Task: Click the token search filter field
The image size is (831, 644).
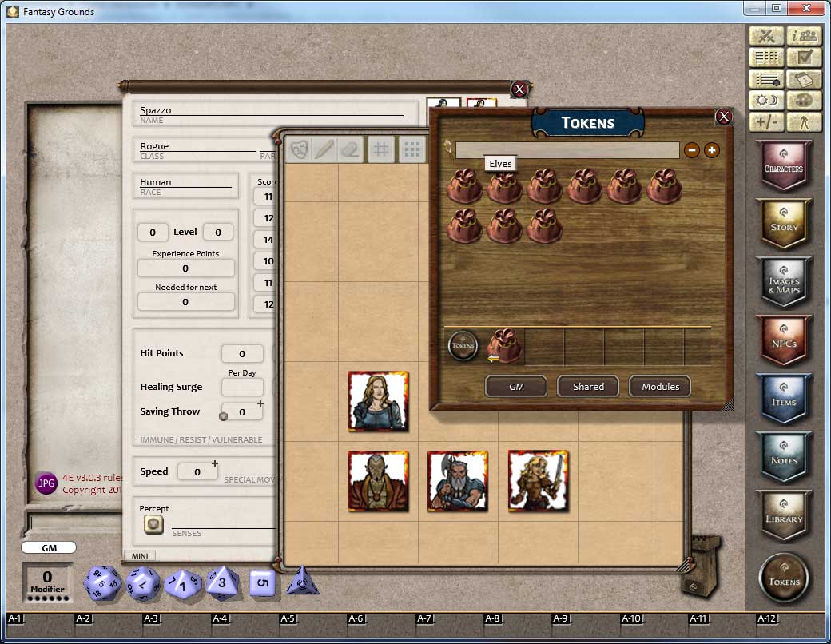Action: pos(567,150)
